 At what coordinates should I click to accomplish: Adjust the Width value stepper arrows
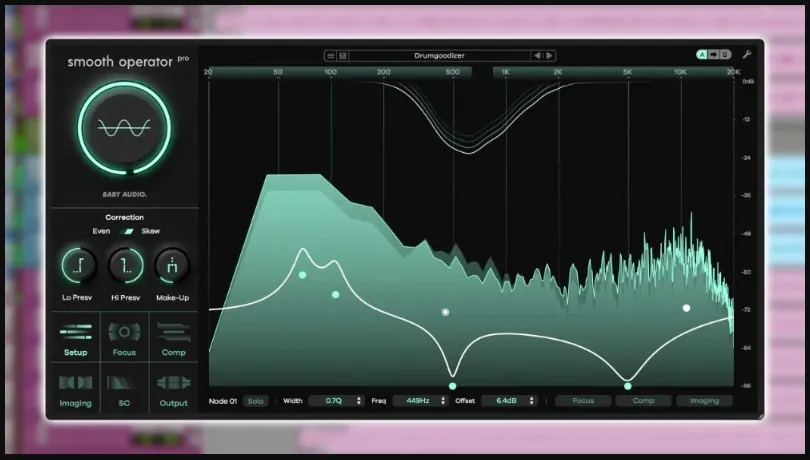(359, 401)
